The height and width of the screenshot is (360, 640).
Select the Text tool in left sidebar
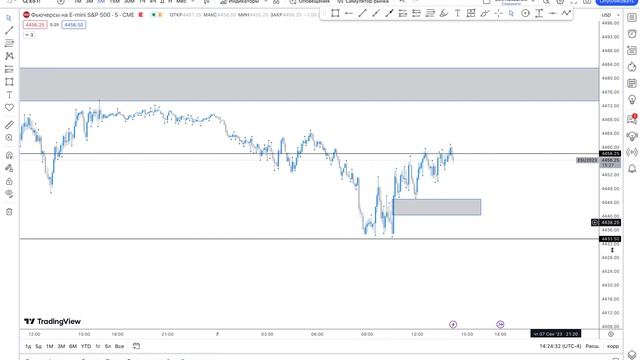9,95
